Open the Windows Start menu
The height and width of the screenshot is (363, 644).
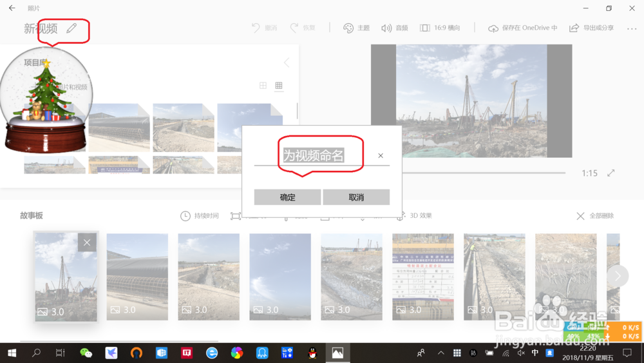point(12,353)
